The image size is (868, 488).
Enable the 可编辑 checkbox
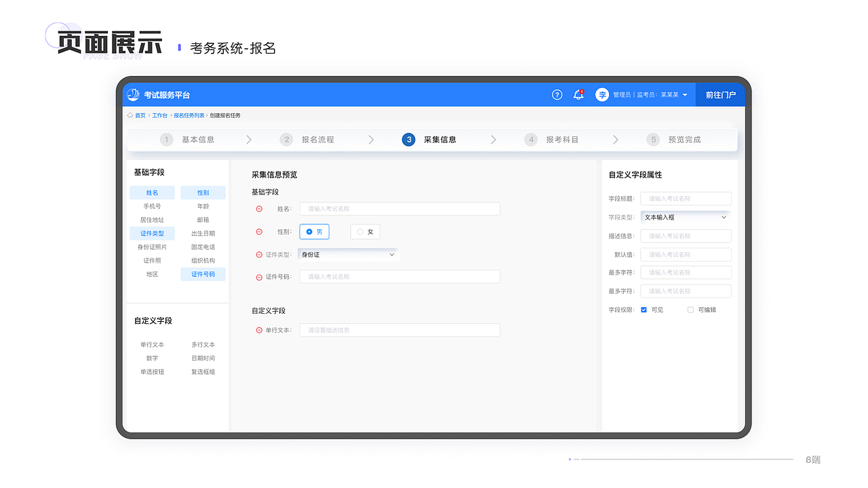(x=690, y=310)
